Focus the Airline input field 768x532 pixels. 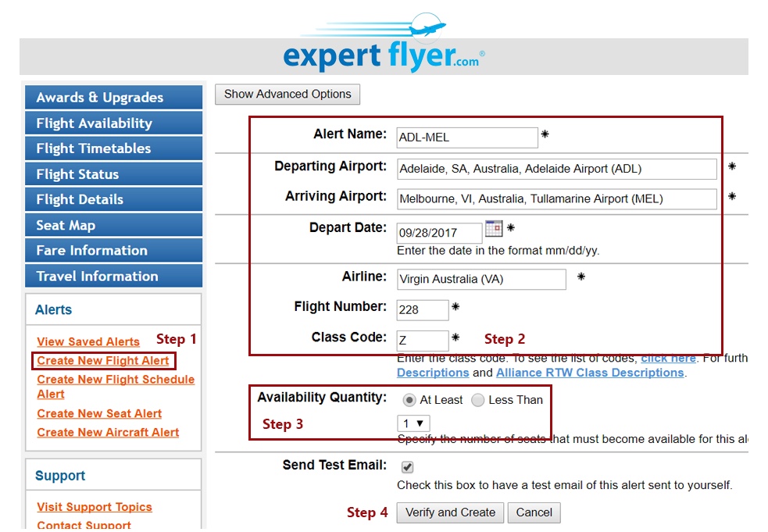[481, 279]
